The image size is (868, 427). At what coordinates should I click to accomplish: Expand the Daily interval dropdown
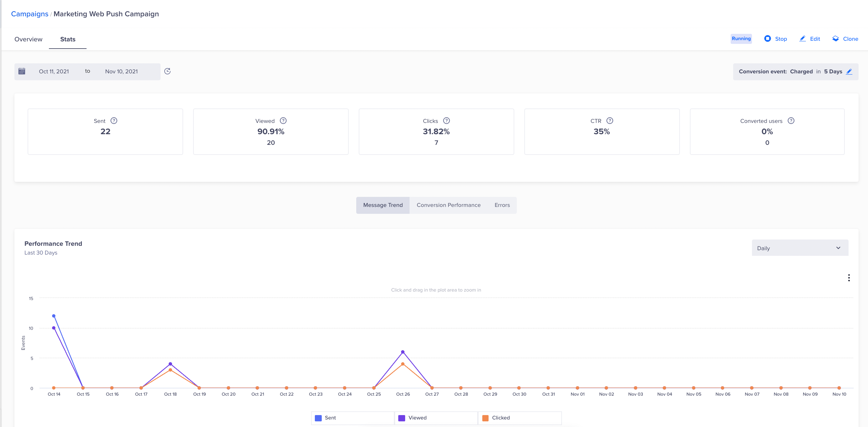tap(800, 248)
